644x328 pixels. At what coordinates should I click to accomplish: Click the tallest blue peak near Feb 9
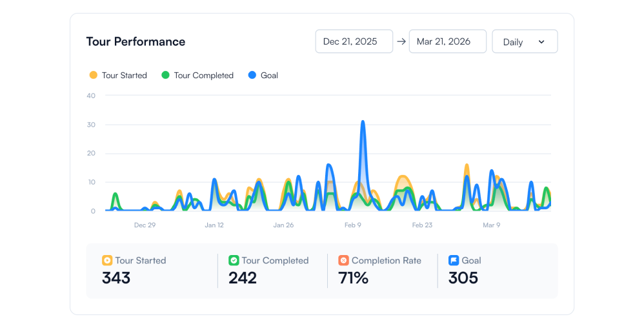click(x=363, y=122)
